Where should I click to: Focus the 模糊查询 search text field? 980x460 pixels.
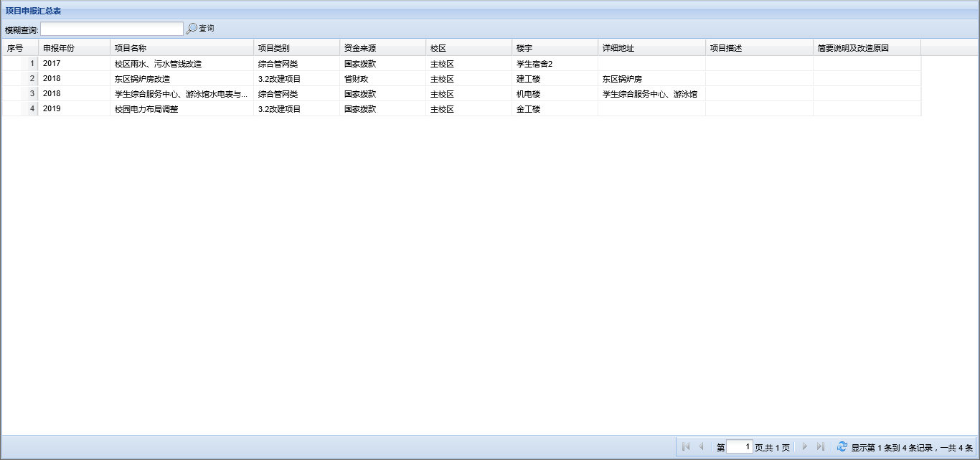[112, 29]
